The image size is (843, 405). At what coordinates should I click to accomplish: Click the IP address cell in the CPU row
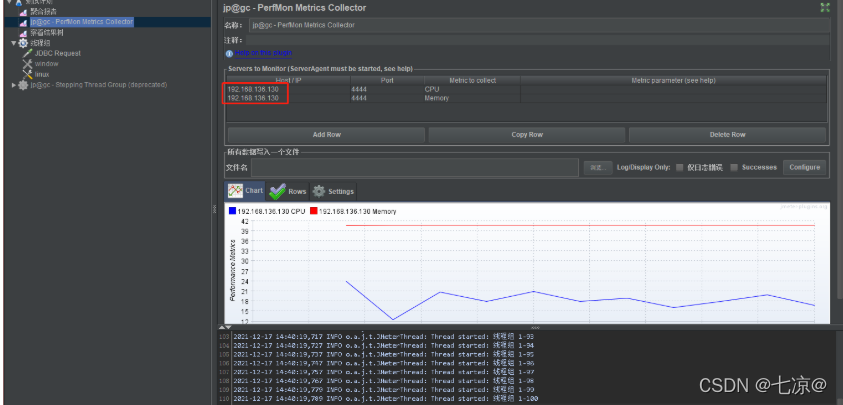click(x=288, y=89)
